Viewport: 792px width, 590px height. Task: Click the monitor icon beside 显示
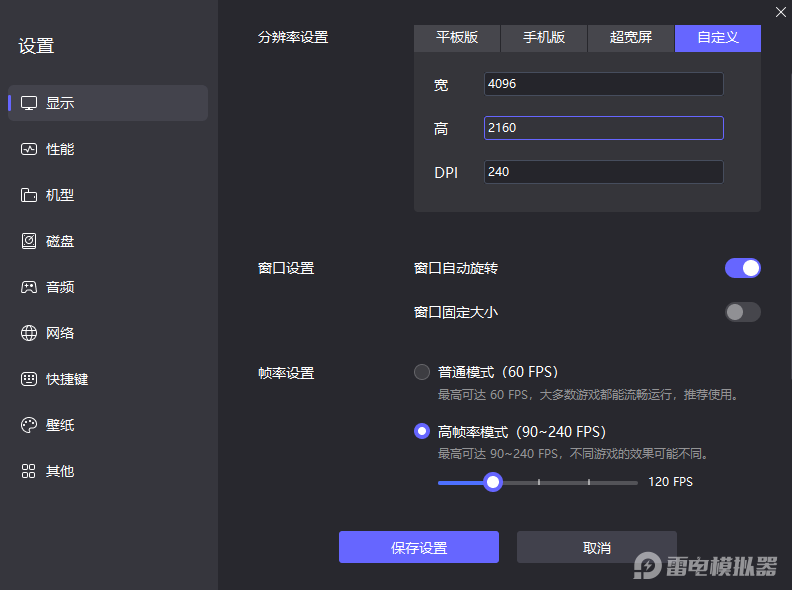(29, 103)
